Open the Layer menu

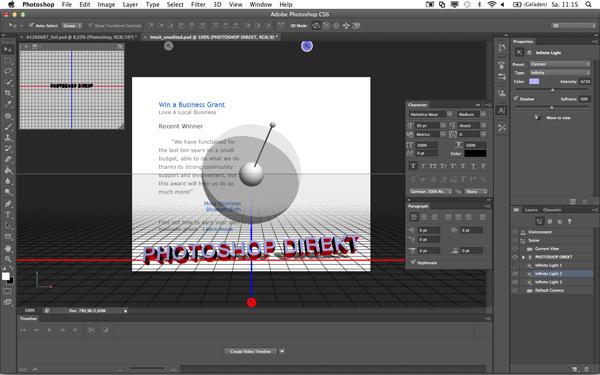pyautogui.click(x=130, y=5)
